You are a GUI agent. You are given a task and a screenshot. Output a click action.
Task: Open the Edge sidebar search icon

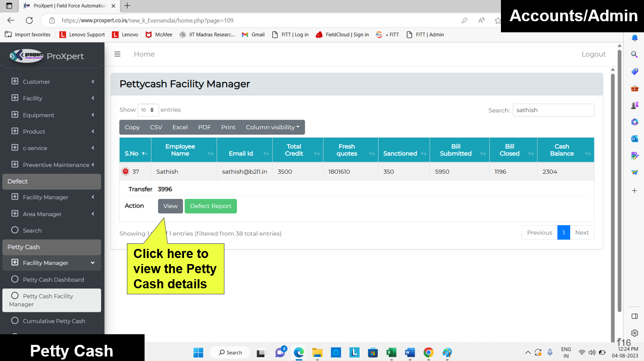tap(634, 55)
